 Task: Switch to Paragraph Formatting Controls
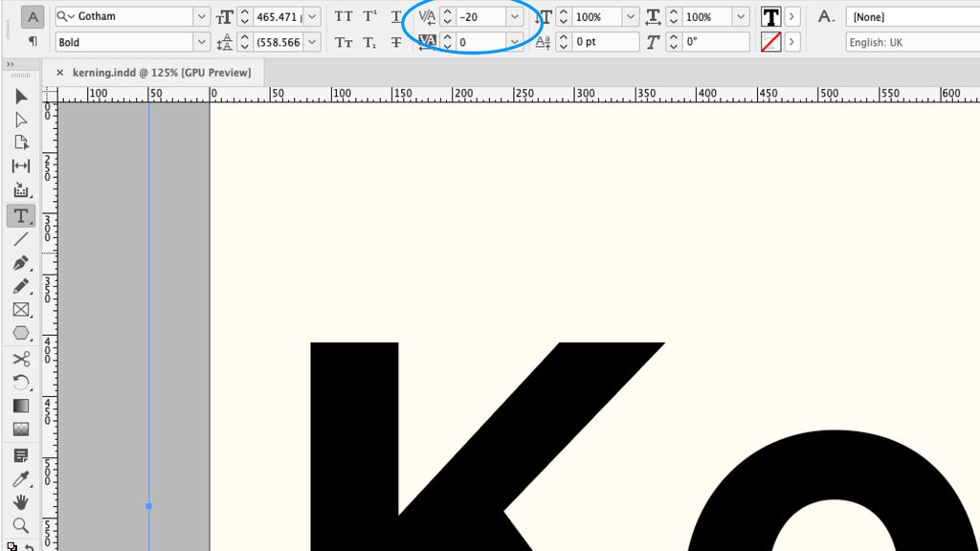(x=32, y=42)
